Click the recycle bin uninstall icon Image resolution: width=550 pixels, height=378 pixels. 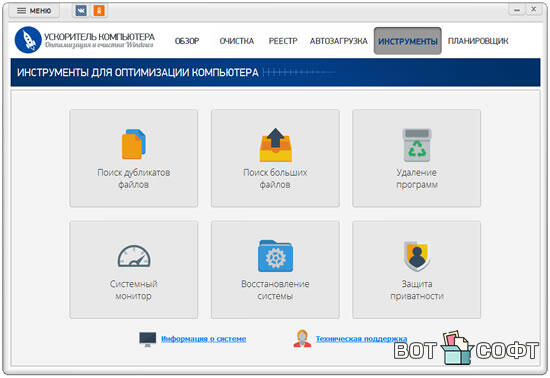click(417, 145)
